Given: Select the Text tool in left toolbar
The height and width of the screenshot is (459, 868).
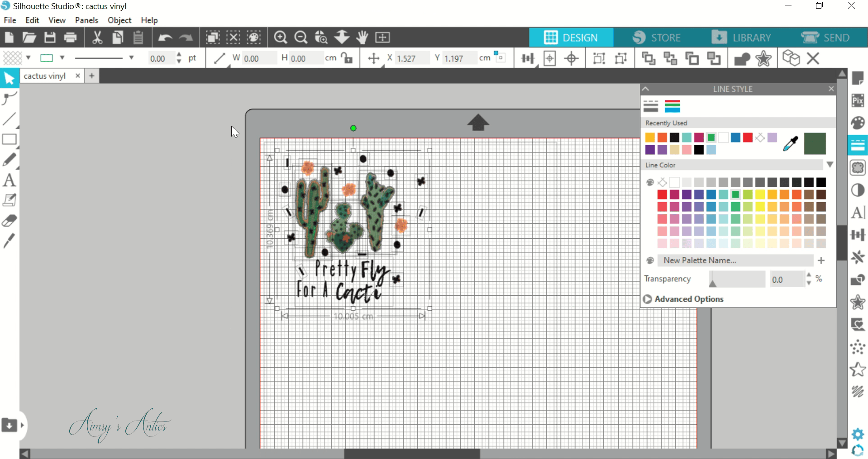Looking at the screenshot, I should coord(9,180).
